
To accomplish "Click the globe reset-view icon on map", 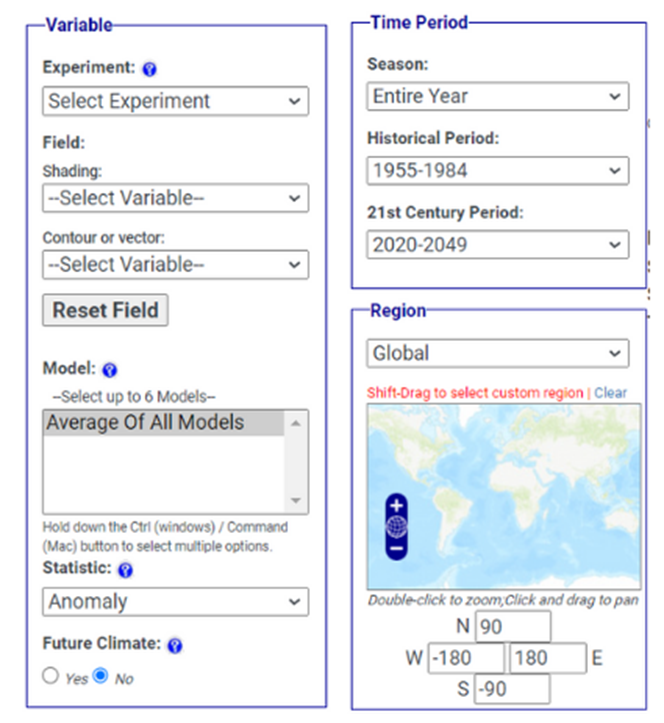I will coord(397,527).
